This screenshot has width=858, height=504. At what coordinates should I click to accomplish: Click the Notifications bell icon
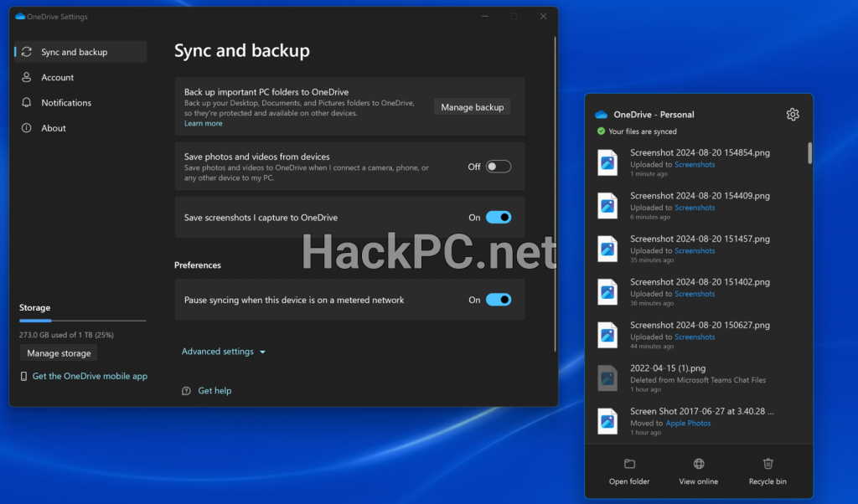click(26, 103)
